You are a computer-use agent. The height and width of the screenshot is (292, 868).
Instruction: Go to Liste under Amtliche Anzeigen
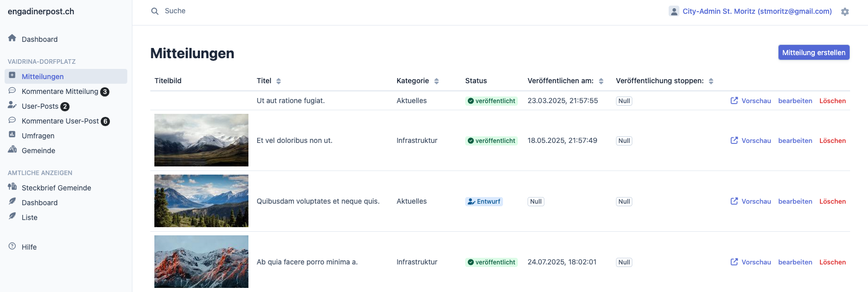click(30, 217)
